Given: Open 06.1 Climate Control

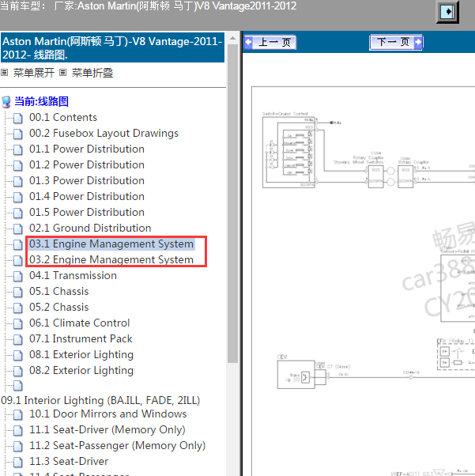Looking at the screenshot, I should tap(80, 323).
